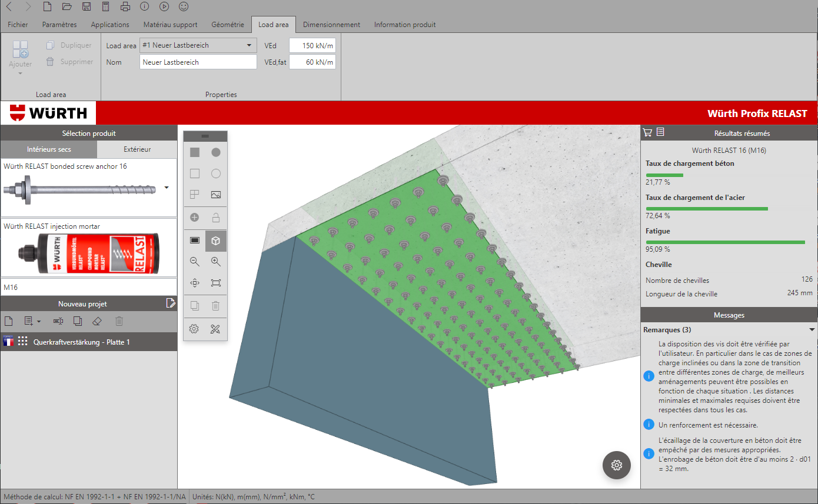The width and height of the screenshot is (818, 504).
Task: Switch to 3D cube view mode
Action: click(x=216, y=241)
